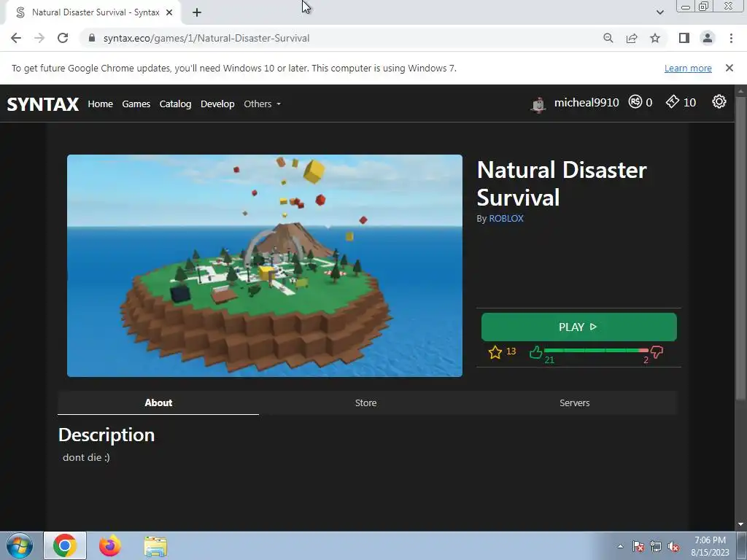Click the Natural Disaster Survival title
This screenshot has width=747, height=560.
[562, 183]
